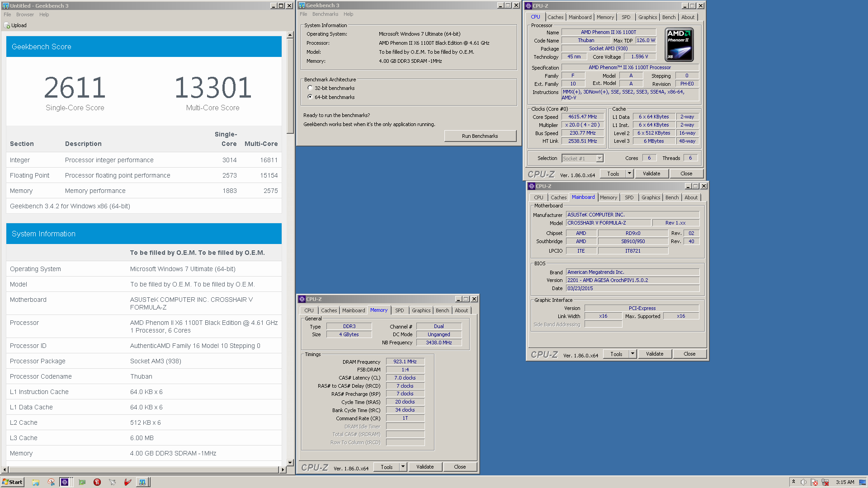This screenshot has height=488, width=868.
Task: Click the Integer row in score table
Action: [x=144, y=160]
